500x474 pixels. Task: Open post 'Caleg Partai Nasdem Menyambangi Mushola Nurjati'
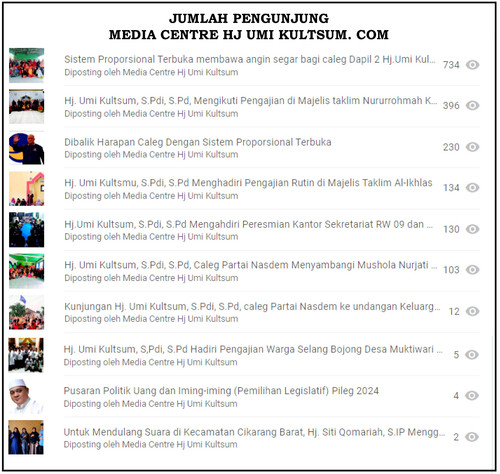tap(250, 265)
